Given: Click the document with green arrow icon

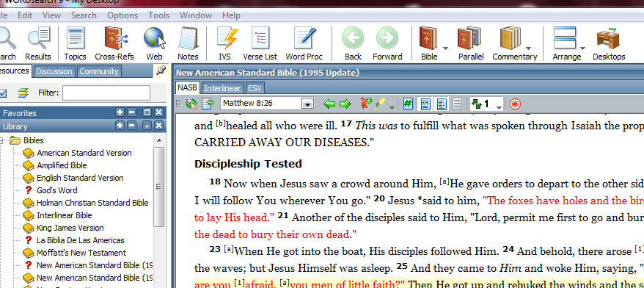Looking at the screenshot, I should click(208, 104).
